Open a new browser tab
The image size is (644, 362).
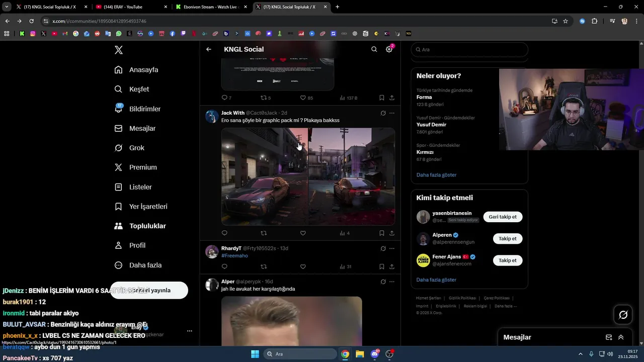337,7
